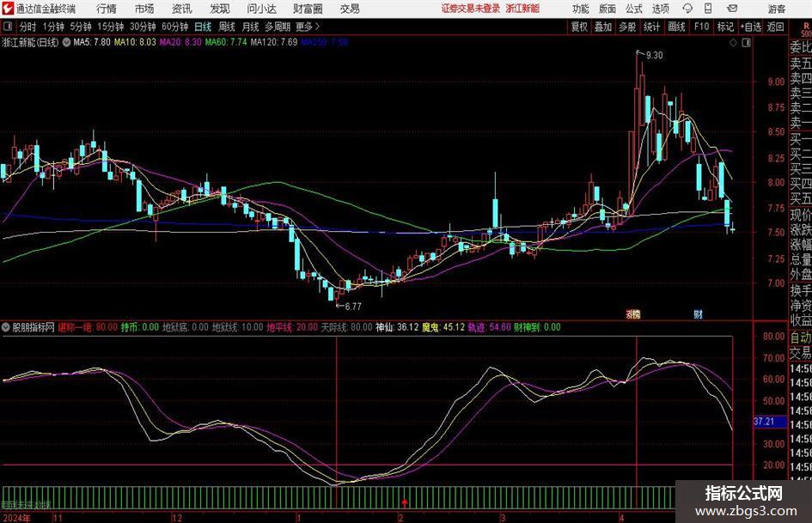812x523 pixels.
Task: Click the 返回 back button
Action: [x=775, y=27]
